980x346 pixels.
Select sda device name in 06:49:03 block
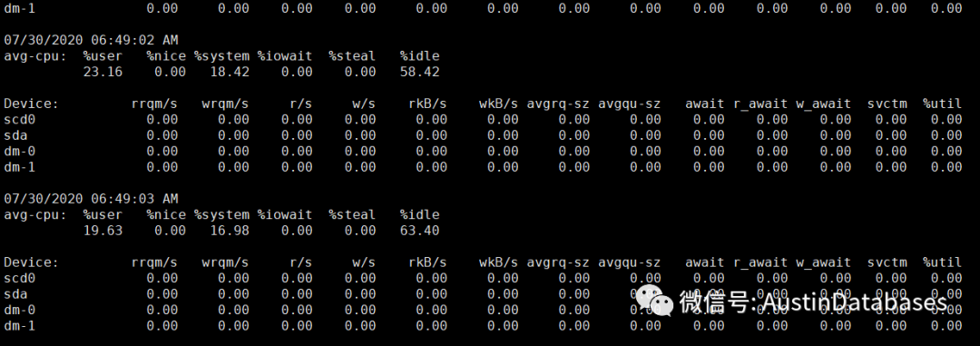15,294
